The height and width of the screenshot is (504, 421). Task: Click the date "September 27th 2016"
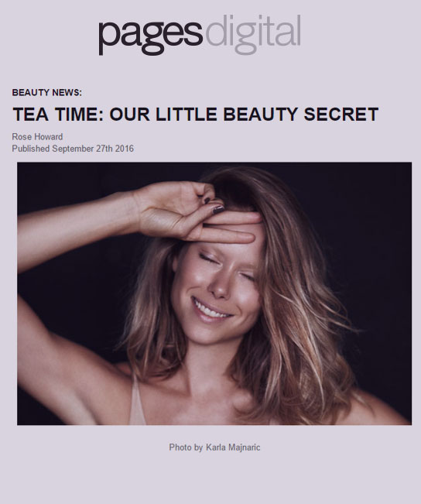pos(93,149)
